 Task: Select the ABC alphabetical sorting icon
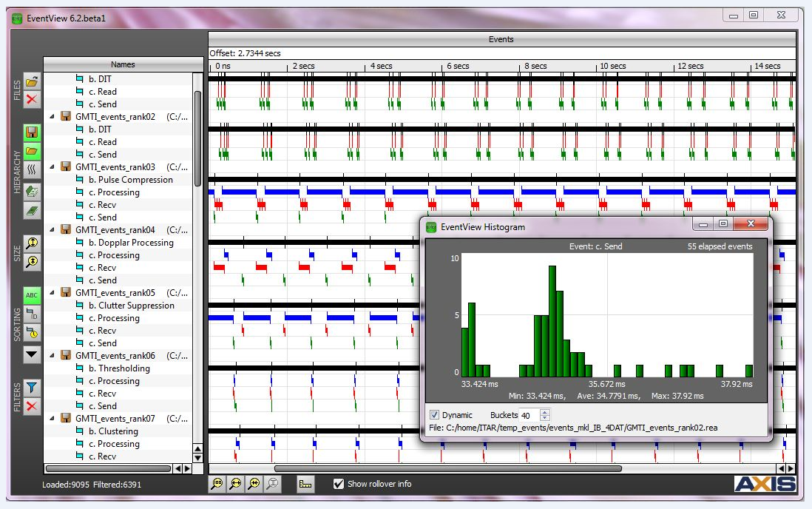[32, 295]
